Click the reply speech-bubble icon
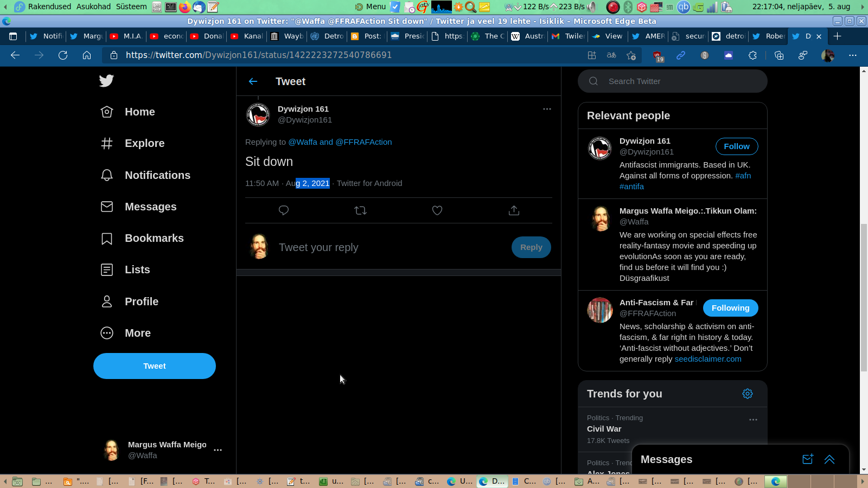The height and width of the screenshot is (488, 868). [283, 210]
